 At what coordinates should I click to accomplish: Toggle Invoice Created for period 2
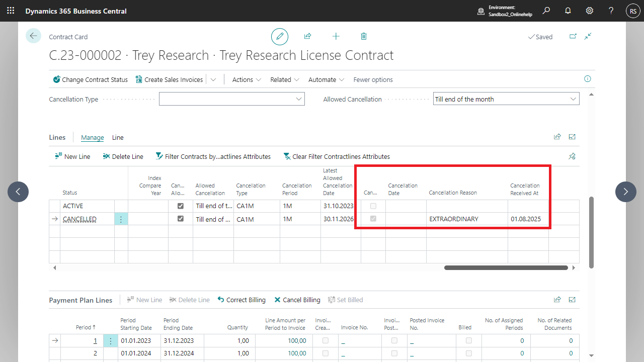click(325, 353)
